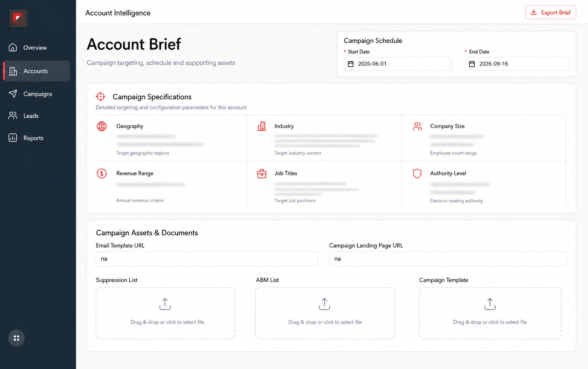Viewport: 588px width, 369px height.
Task: Click the red app logo in sidebar
Action: coord(18,18)
